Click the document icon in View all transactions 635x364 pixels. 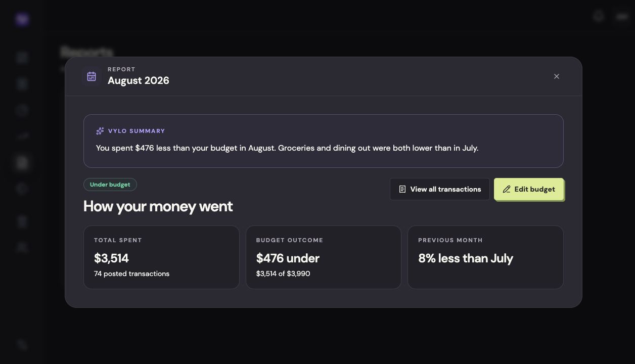[x=402, y=189]
